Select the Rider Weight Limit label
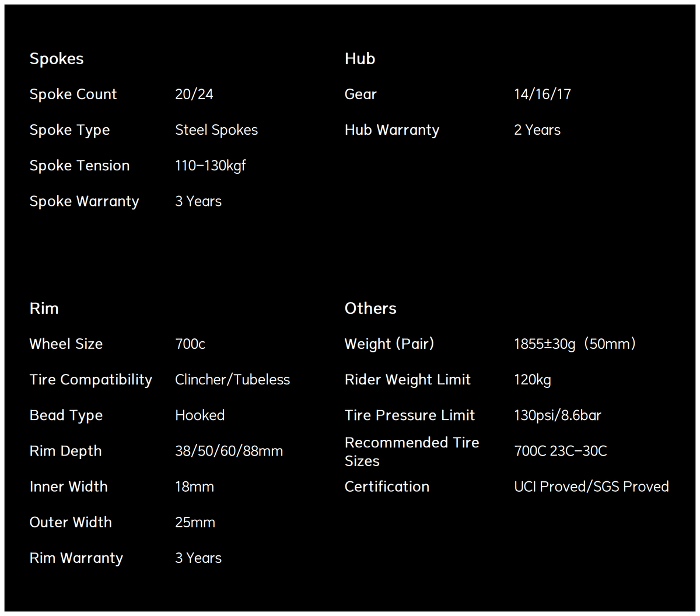Screen dimensions: 700x616 coord(408,380)
